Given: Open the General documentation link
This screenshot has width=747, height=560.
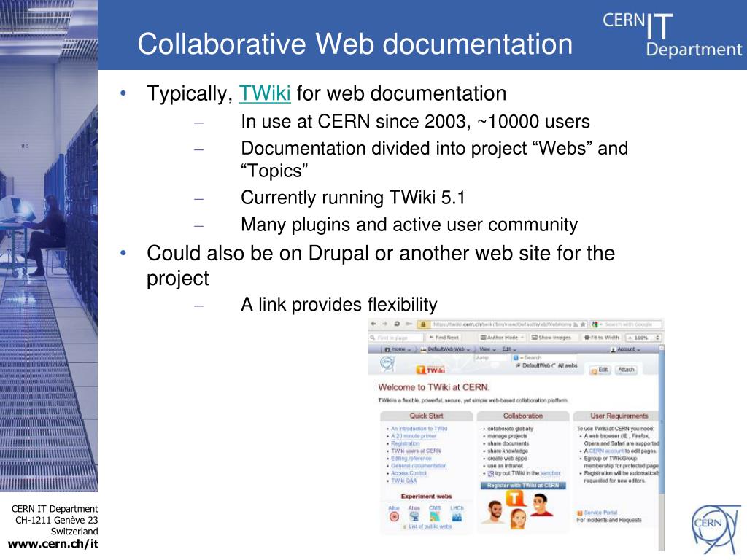Looking at the screenshot, I should pyautogui.click(x=419, y=466).
